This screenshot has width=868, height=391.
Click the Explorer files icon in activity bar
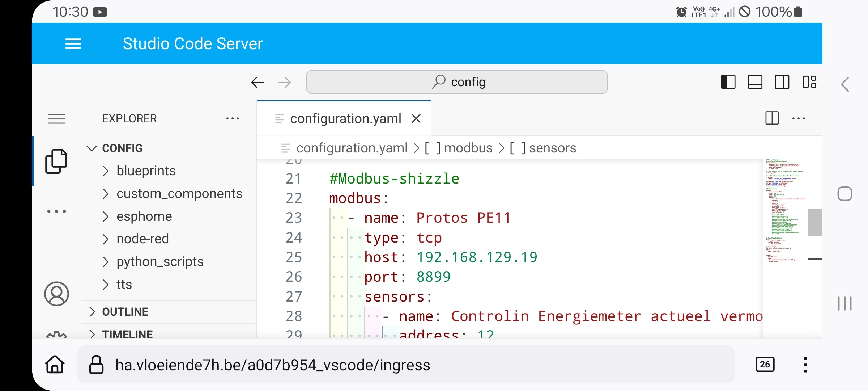[56, 161]
